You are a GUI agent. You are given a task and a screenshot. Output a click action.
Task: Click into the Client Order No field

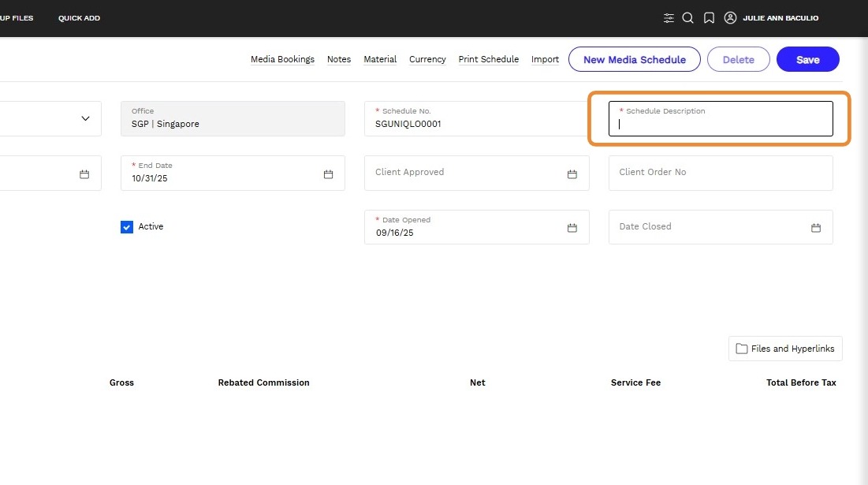[720, 173]
